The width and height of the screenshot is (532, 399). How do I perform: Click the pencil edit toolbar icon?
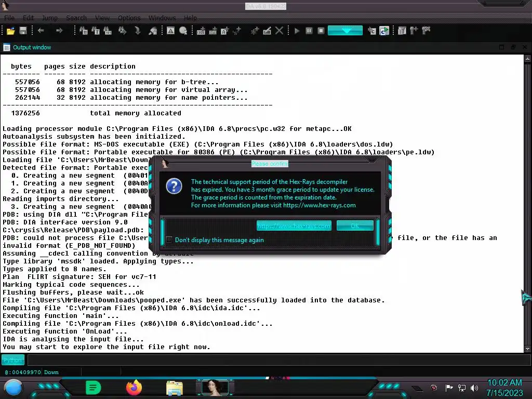pos(267,31)
